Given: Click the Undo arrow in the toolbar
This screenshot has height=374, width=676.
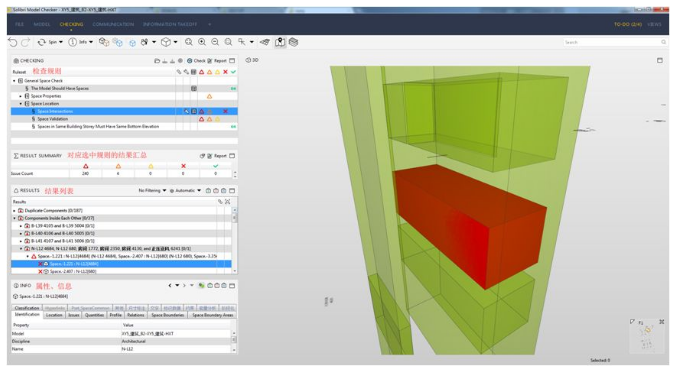Looking at the screenshot, I should (13, 42).
